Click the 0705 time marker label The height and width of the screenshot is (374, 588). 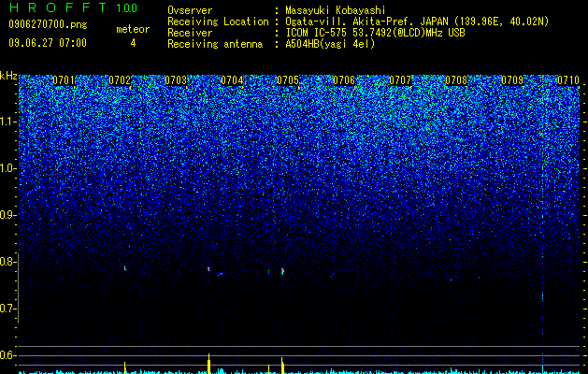coord(288,80)
